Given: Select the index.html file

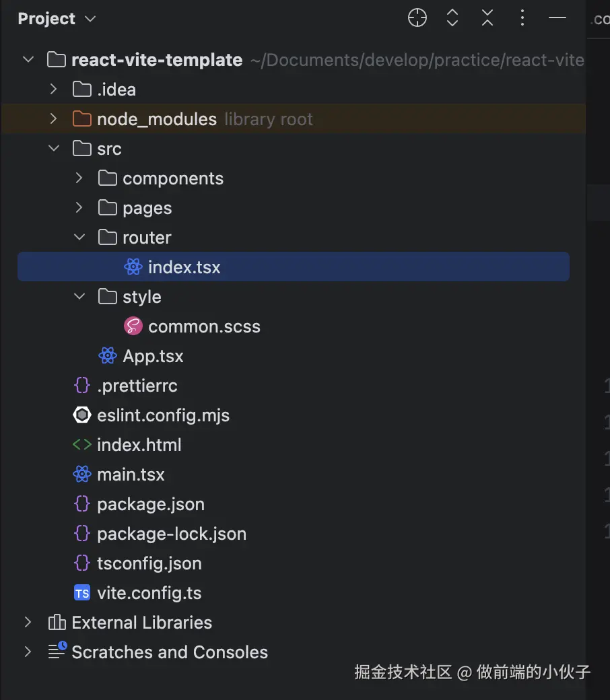Looking at the screenshot, I should 139,445.
